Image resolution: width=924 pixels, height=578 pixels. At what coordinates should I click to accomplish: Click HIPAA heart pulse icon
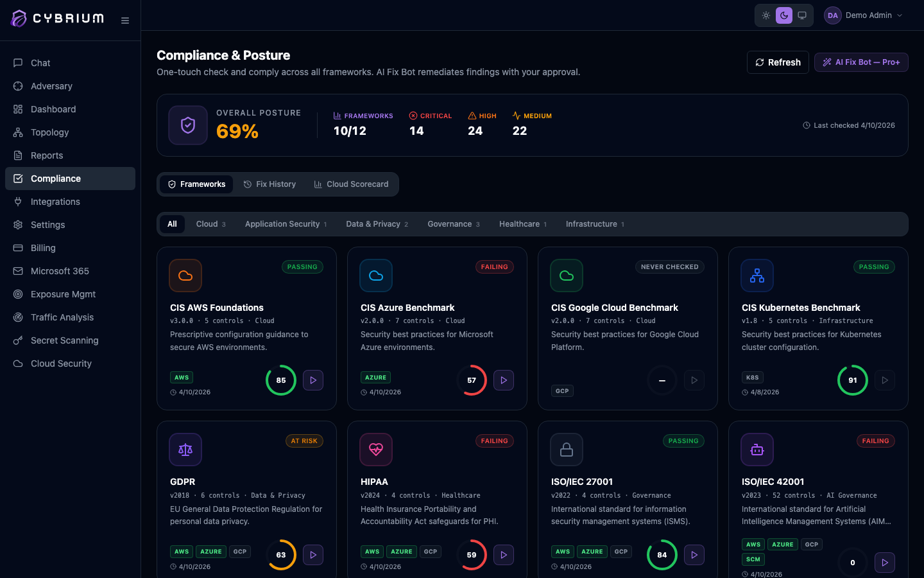coord(376,450)
